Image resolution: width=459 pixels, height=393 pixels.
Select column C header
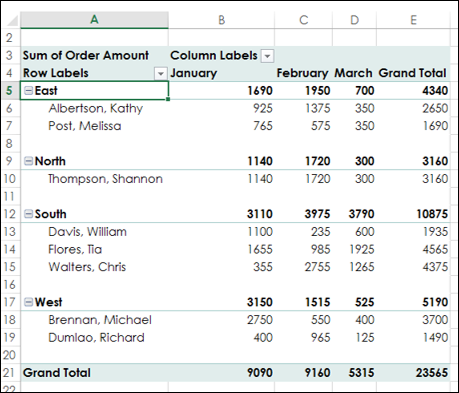click(303, 20)
